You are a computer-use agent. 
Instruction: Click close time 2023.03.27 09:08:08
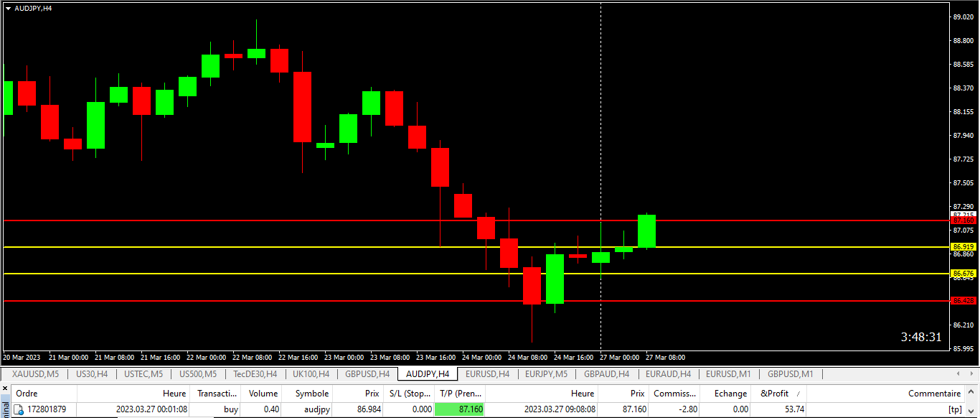560,409
